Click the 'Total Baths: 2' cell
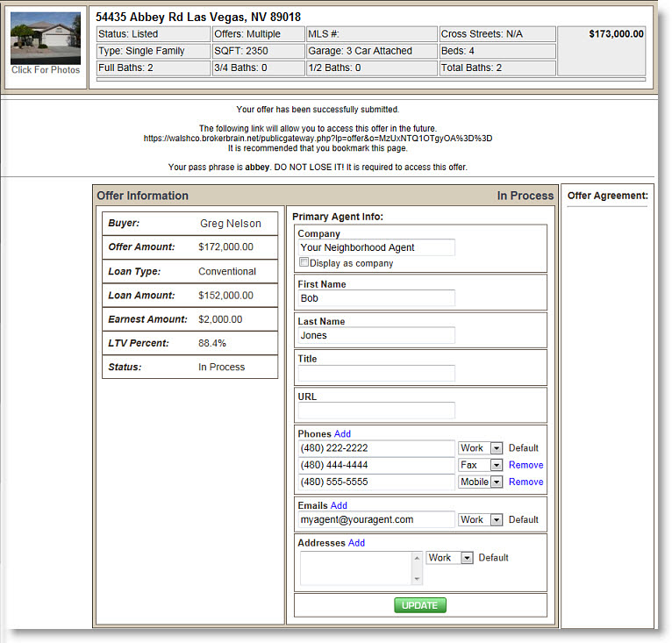The image size is (672, 643). point(497,68)
